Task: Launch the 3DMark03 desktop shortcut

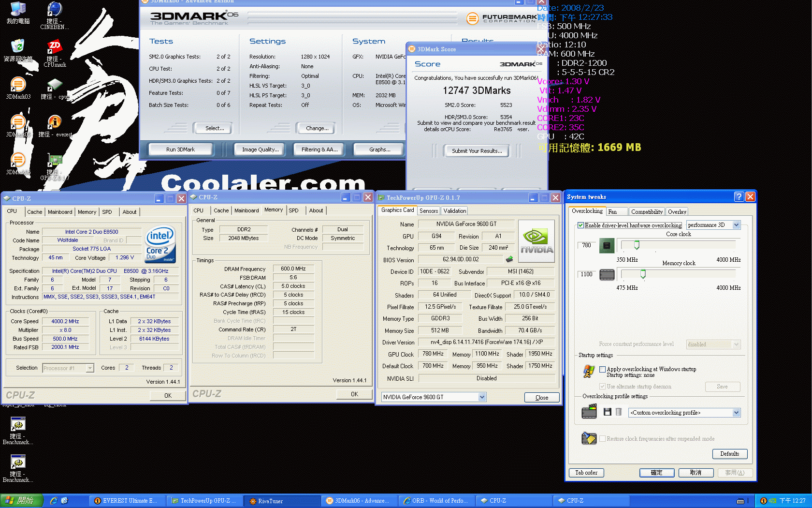Action: click(x=18, y=88)
